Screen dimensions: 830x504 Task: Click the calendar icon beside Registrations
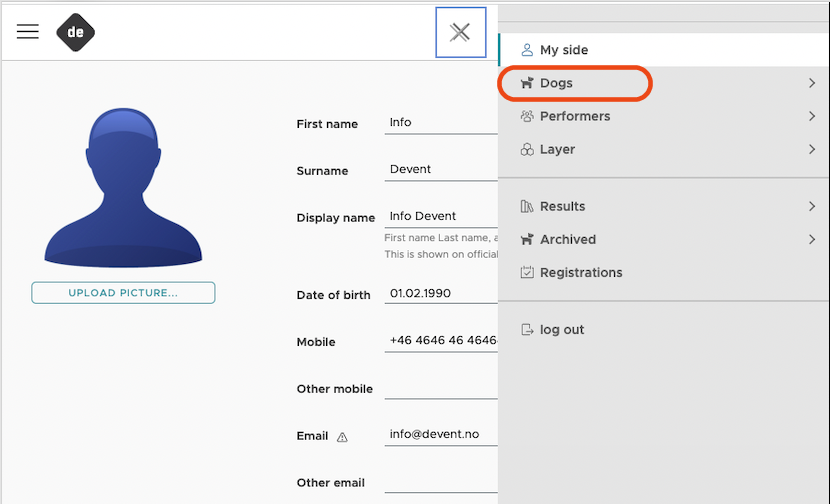coord(527,273)
